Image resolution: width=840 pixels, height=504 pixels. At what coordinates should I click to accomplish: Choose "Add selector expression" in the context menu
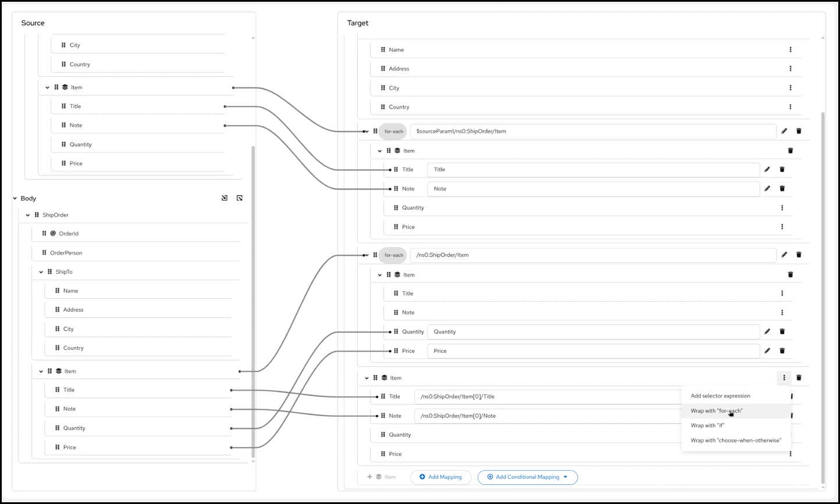720,396
